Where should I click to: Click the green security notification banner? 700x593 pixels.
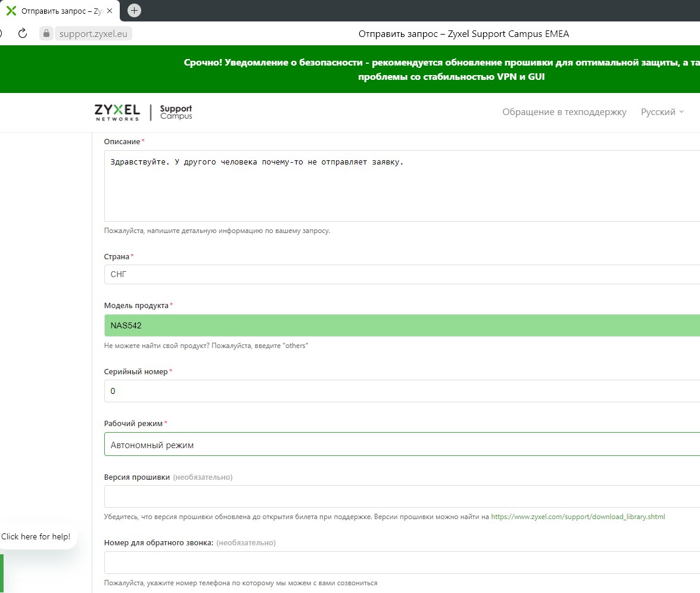point(350,69)
